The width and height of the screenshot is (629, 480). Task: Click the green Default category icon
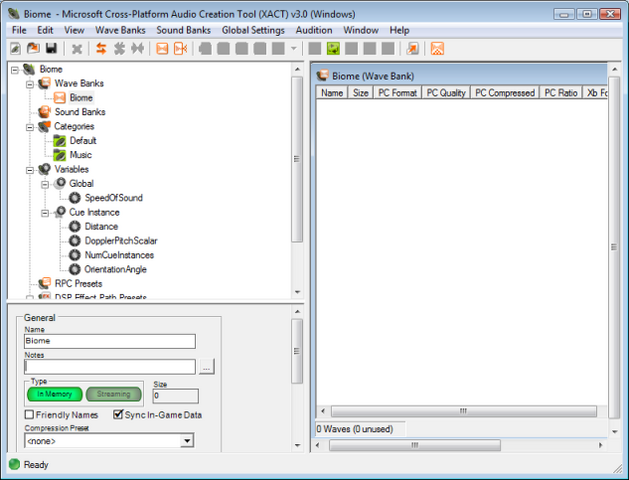coord(59,141)
